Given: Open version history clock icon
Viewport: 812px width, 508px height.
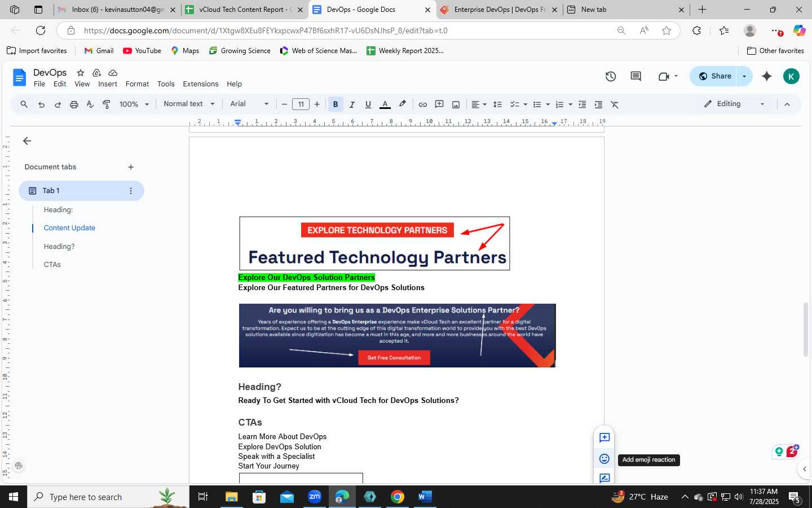Looking at the screenshot, I should (611, 76).
